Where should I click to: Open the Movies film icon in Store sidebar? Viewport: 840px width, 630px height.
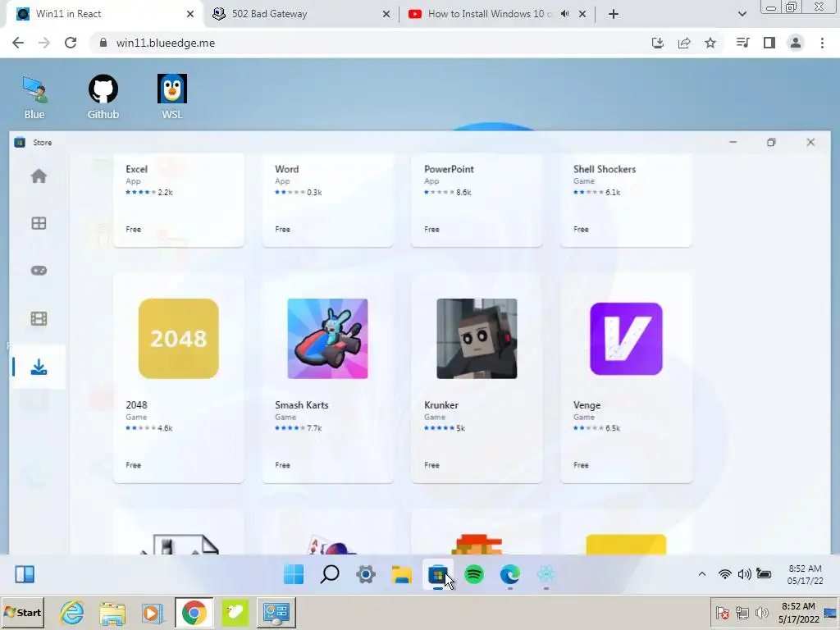(39, 319)
